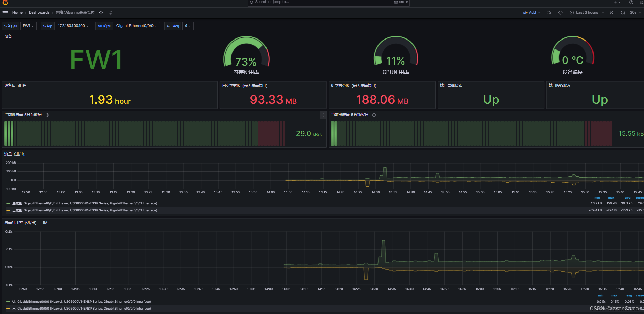Viewport: 644px width, 314px height.
Task: Click the save dashboard icon
Action: (x=549, y=13)
